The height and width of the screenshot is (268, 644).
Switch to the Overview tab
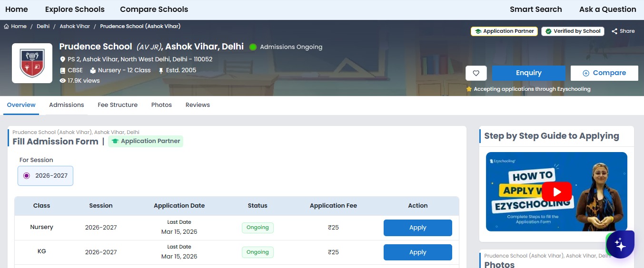pyautogui.click(x=21, y=105)
